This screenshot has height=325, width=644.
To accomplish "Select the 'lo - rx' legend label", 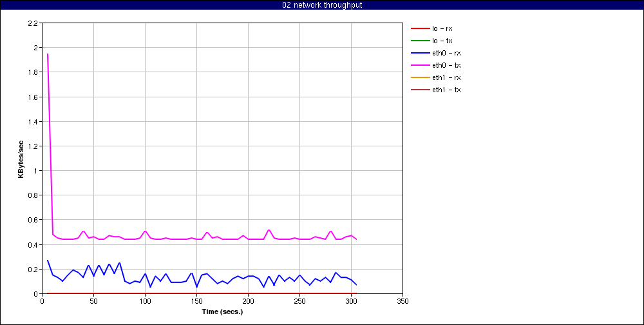I will click(442, 29).
